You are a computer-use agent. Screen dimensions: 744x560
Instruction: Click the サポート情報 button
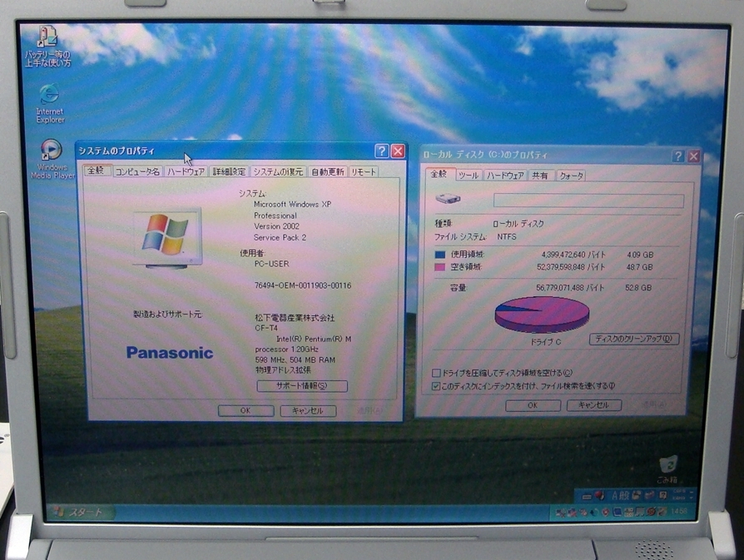[302, 386]
